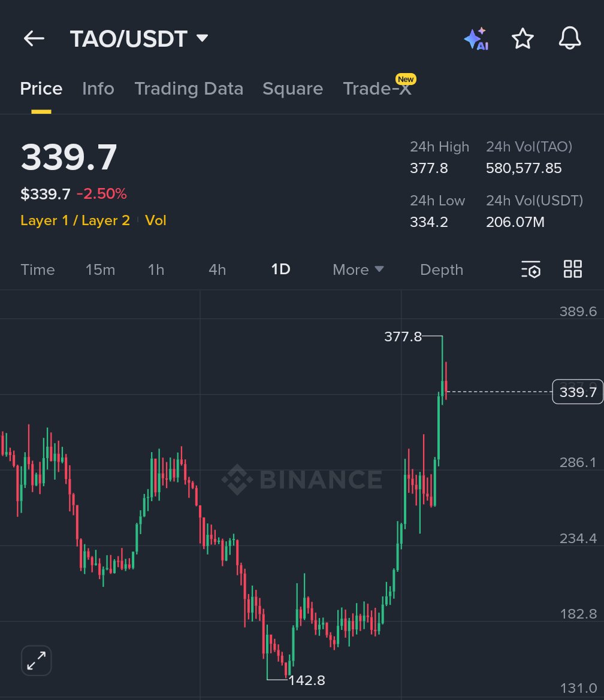604x700 pixels.
Task: Open chart indicator settings icon
Action: [x=531, y=269]
